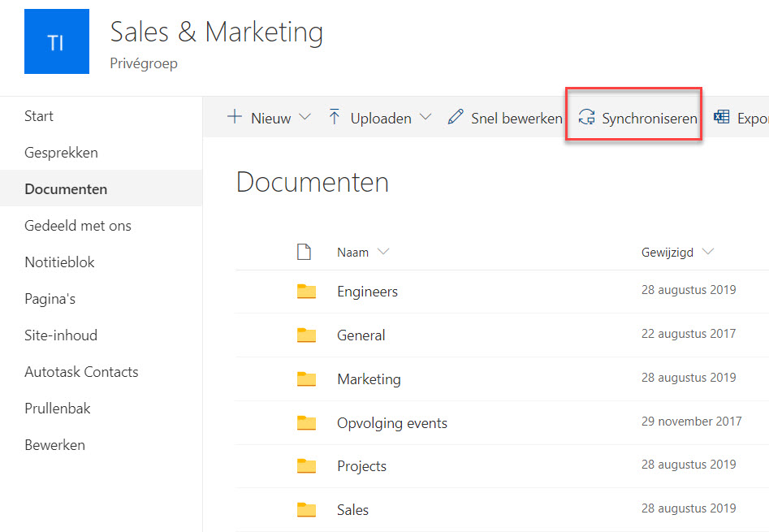Open Autotask Contacts link

[81, 372]
